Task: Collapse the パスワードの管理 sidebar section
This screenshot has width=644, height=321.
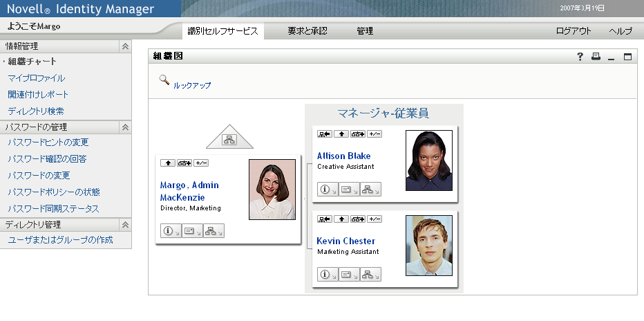Action: (125, 128)
